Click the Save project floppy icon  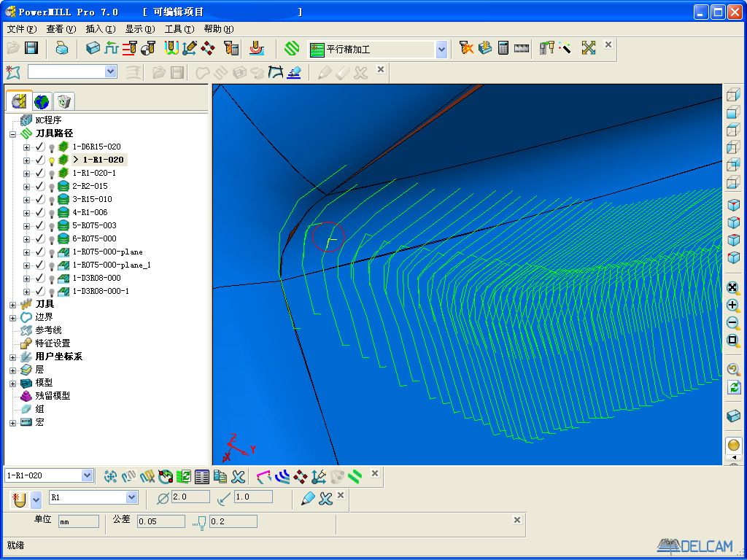(31, 48)
